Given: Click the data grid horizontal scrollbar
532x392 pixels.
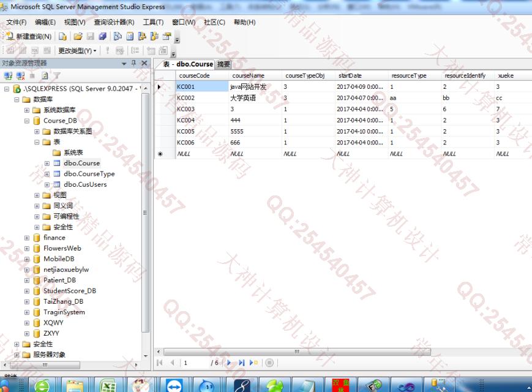Looking at the screenshot, I should click(297, 352).
